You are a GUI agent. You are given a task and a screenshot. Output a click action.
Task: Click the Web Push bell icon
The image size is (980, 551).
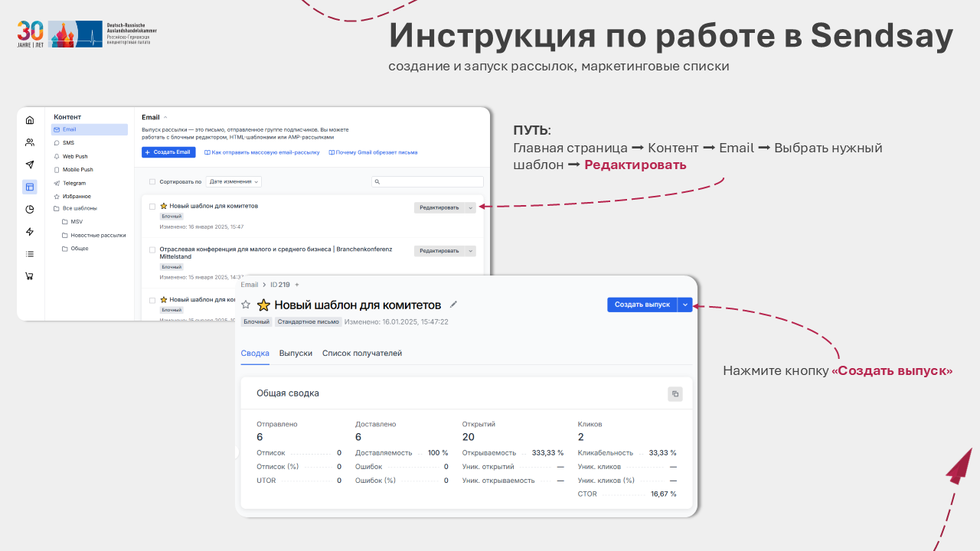click(x=57, y=156)
